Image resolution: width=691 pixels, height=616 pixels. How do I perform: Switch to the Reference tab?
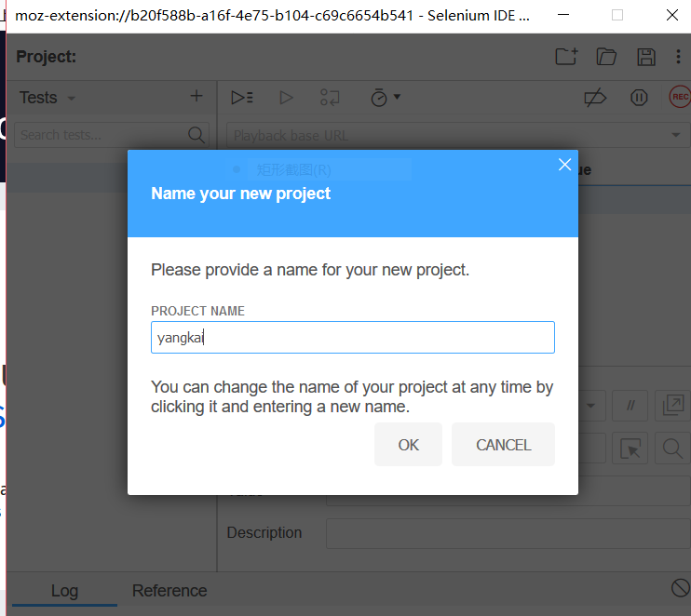tap(169, 591)
